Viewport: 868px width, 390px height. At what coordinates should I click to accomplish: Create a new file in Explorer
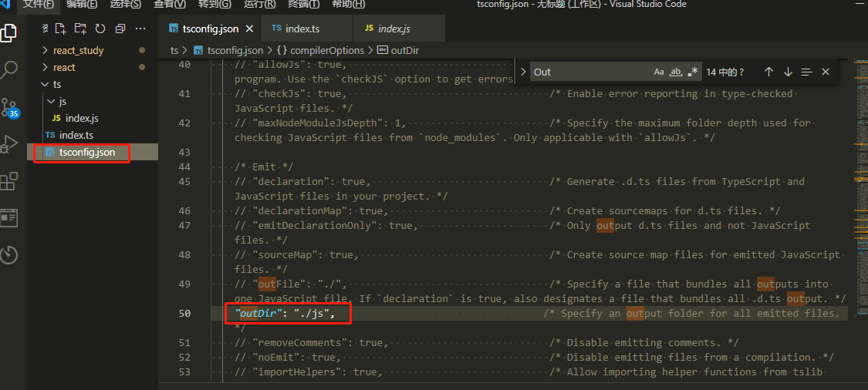(x=60, y=29)
